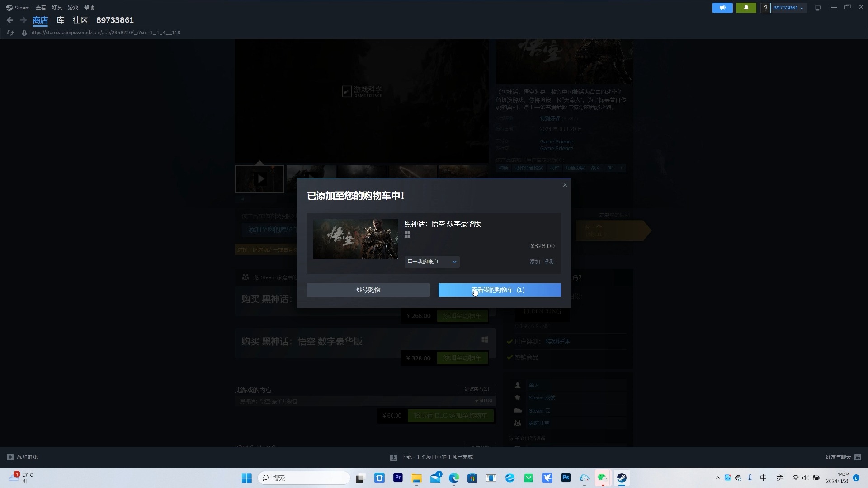Open the Steam menu
The height and width of the screenshot is (488, 868).
tap(18, 8)
